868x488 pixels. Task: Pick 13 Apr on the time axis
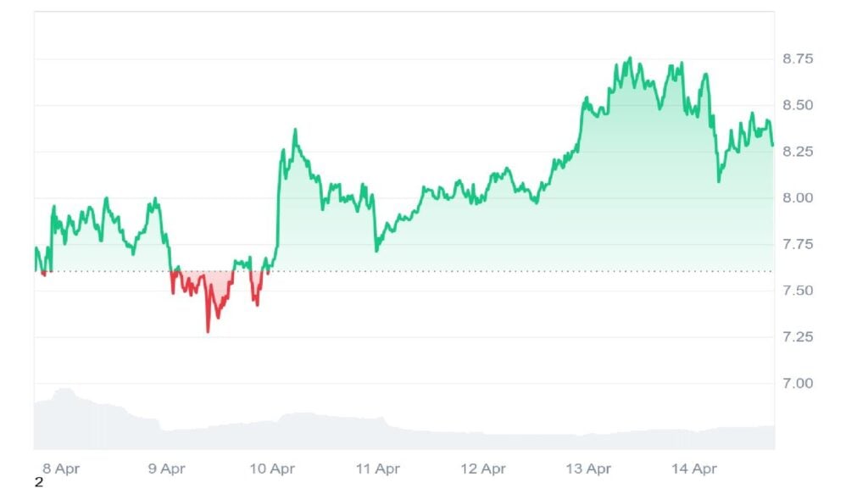point(588,468)
